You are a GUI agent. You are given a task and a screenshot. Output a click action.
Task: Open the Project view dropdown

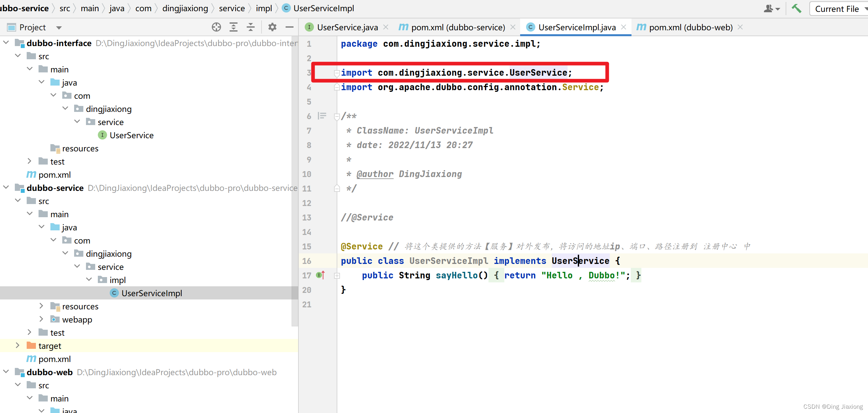coord(59,28)
